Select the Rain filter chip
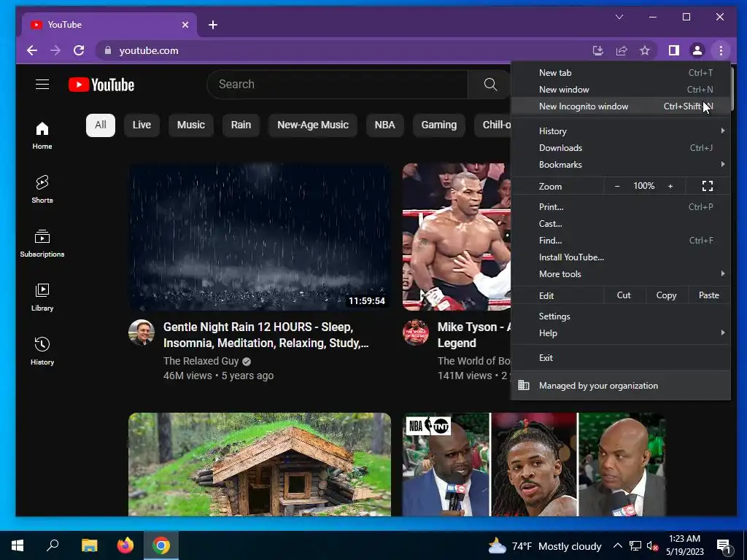This screenshot has height=560, width=747. [241, 125]
